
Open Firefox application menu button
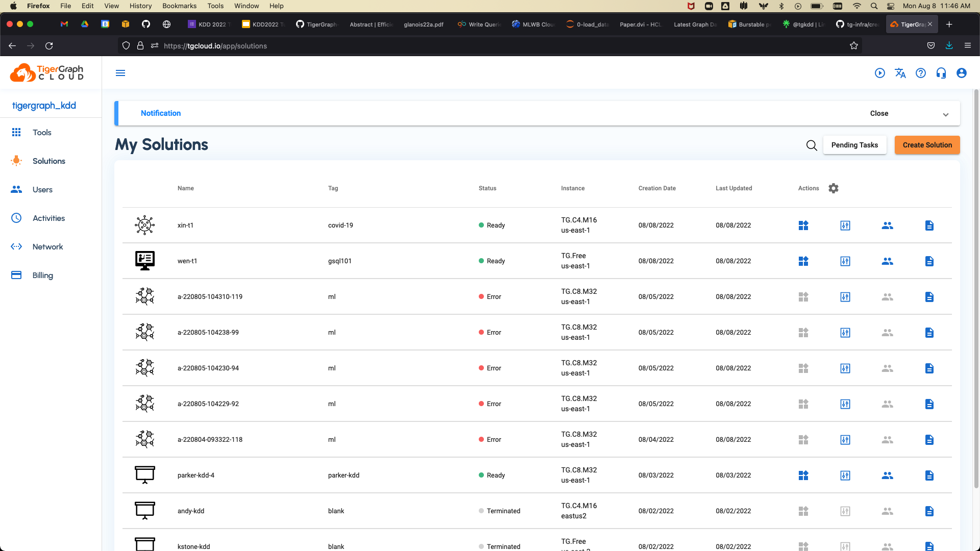pyautogui.click(x=967, y=46)
